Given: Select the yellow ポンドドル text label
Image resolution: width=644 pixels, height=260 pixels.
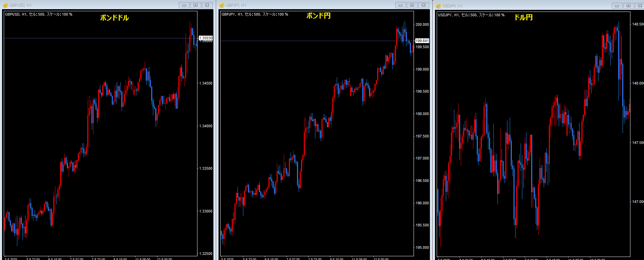Looking at the screenshot, I should 114,18.
